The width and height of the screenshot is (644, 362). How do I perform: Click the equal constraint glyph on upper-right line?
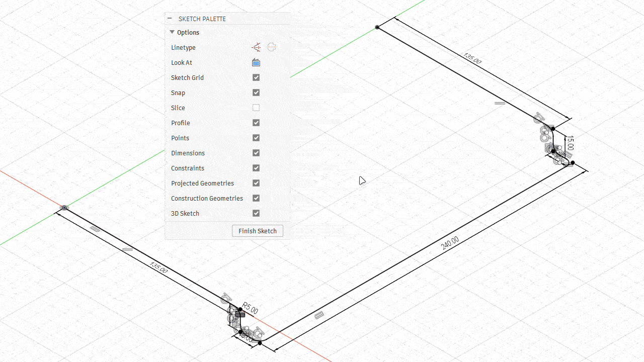point(500,103)
